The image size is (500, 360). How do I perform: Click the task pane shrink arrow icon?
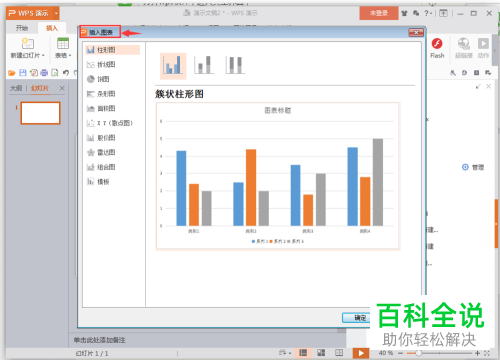coord(478,87)
